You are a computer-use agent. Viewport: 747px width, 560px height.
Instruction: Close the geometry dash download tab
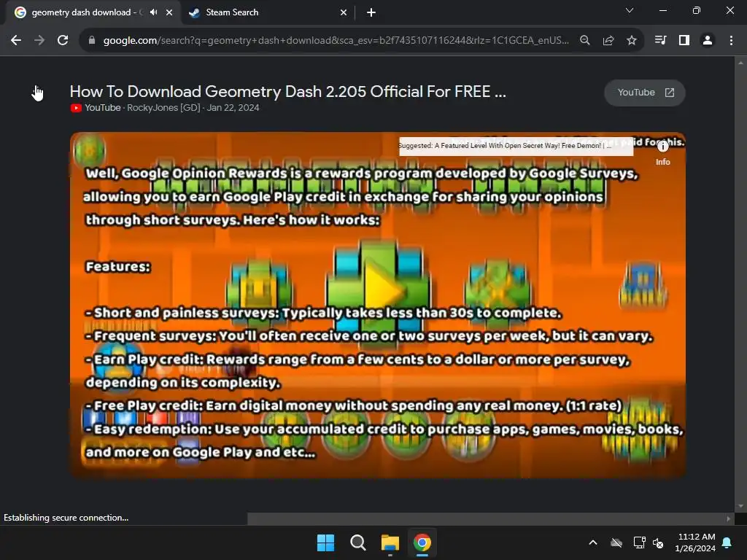(169, 12)
